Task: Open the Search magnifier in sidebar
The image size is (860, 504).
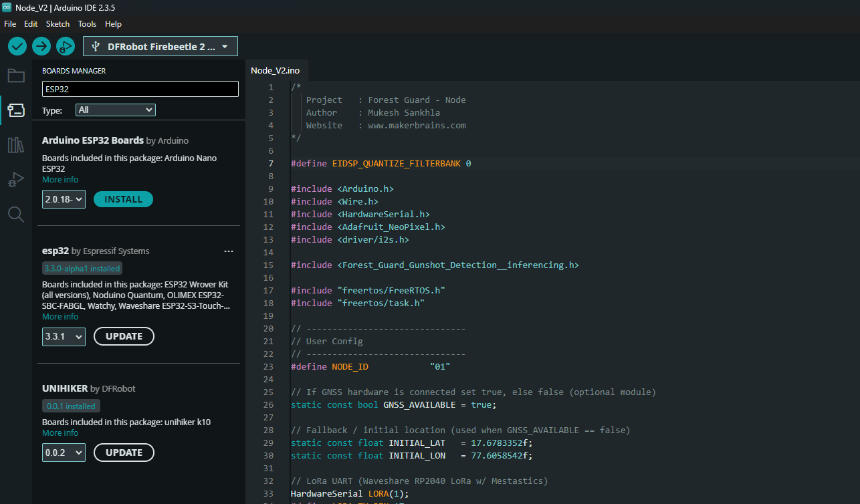Action: click(x=16, y=214)
